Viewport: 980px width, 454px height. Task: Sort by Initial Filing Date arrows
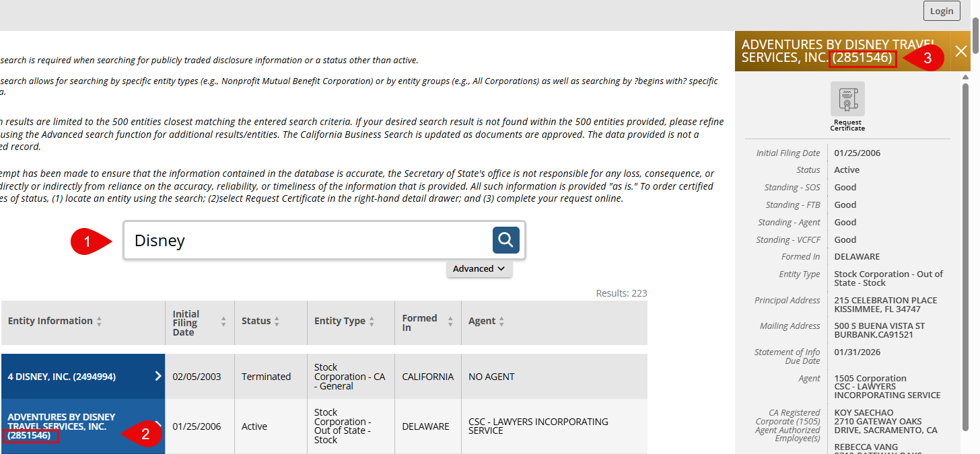(x=223, y=322)
